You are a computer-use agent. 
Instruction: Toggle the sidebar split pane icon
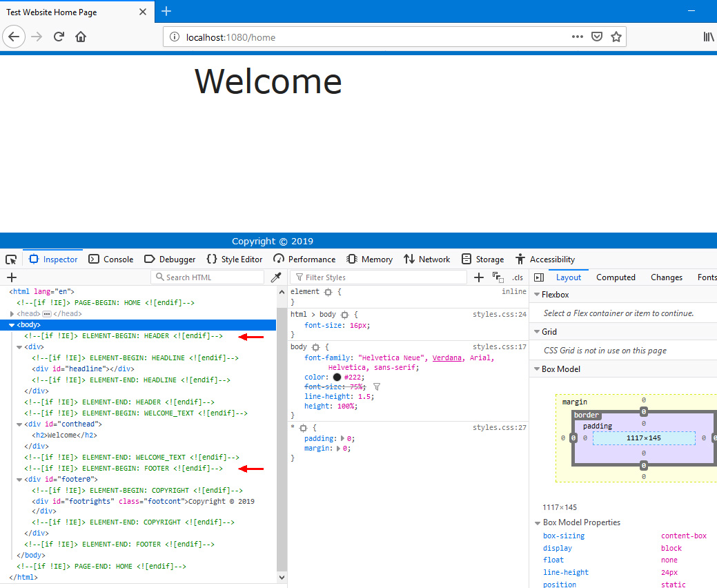point(539,277)
